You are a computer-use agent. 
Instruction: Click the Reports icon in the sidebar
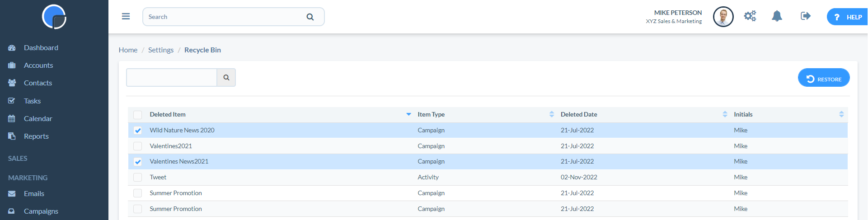[12, 136]
